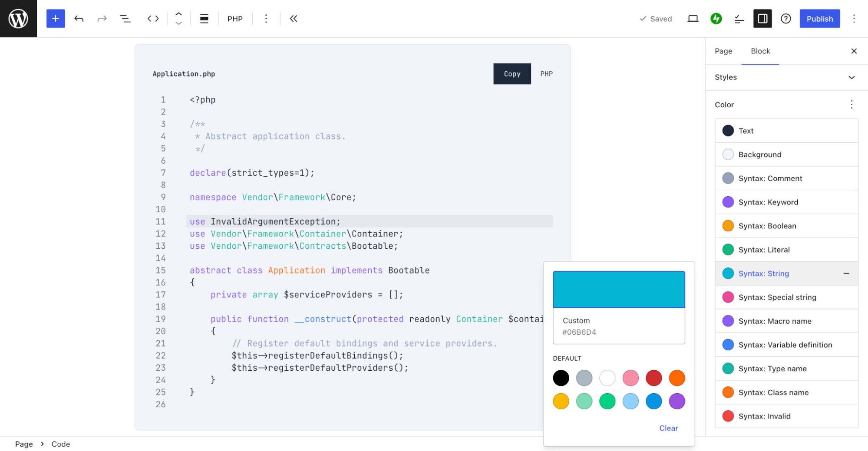Switch to the Page tab
The height and width of the screenshot is (451, 868).
(723, 51)
